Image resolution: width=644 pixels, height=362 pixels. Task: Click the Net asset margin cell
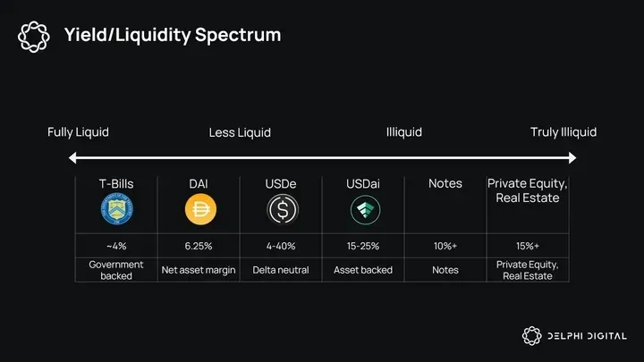point(199,270)
